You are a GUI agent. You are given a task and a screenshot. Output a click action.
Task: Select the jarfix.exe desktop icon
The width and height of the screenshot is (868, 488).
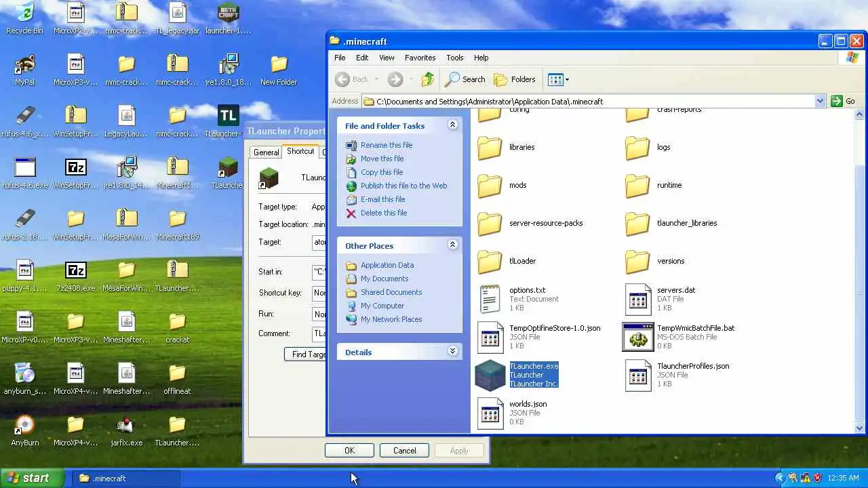tap(126, 430)
